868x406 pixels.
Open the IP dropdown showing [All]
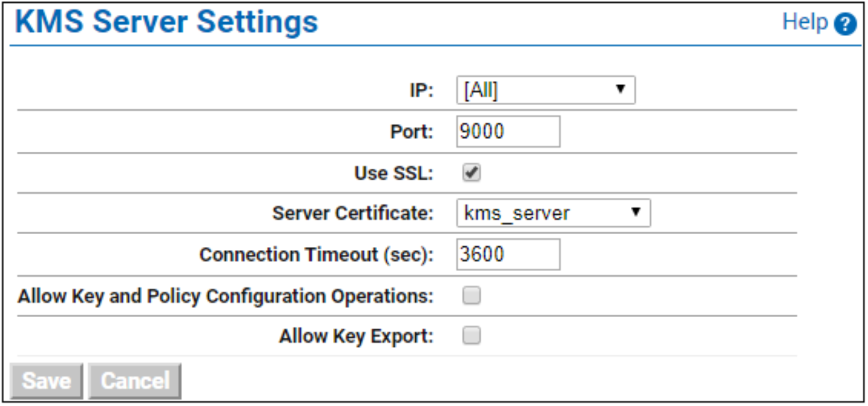[x=546, y=90]
